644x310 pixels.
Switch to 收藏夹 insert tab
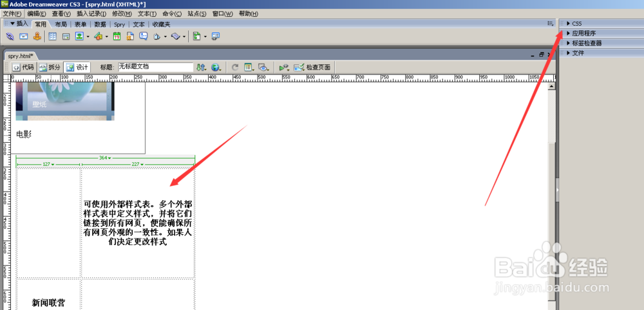162,24
